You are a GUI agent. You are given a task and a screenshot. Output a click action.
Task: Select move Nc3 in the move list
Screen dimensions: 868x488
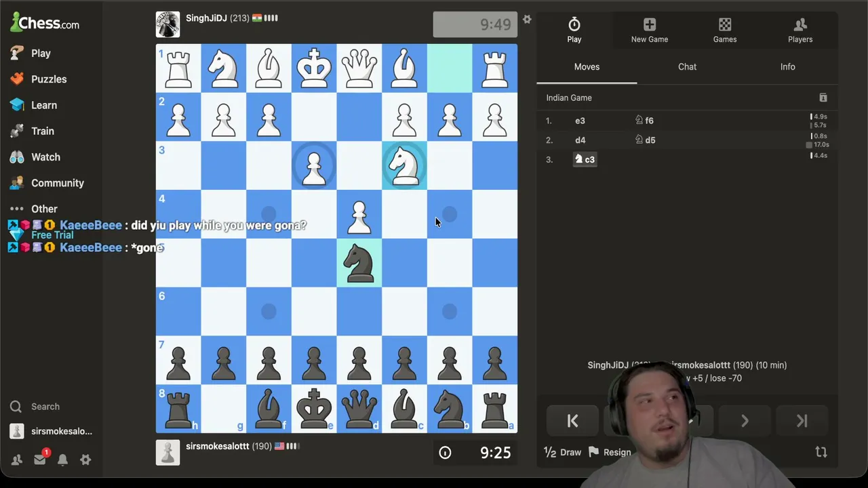coord(585,159)
